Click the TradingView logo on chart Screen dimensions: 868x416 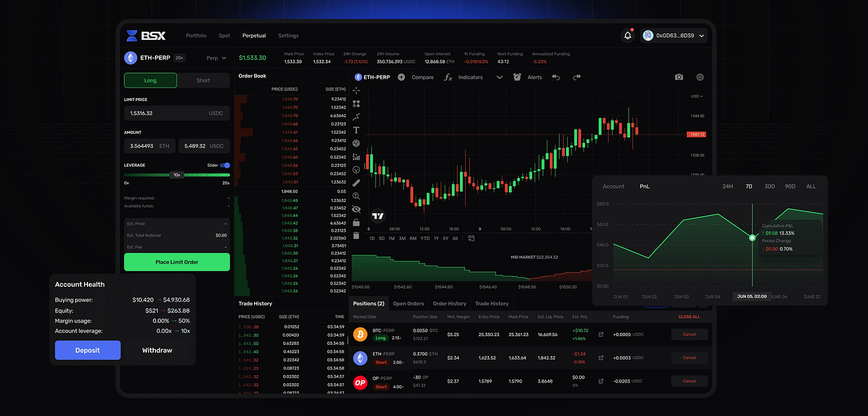[378, 216]
